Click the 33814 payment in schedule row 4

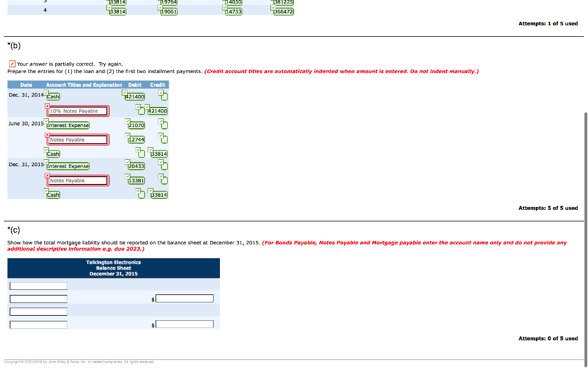click(x=117, y=11)
